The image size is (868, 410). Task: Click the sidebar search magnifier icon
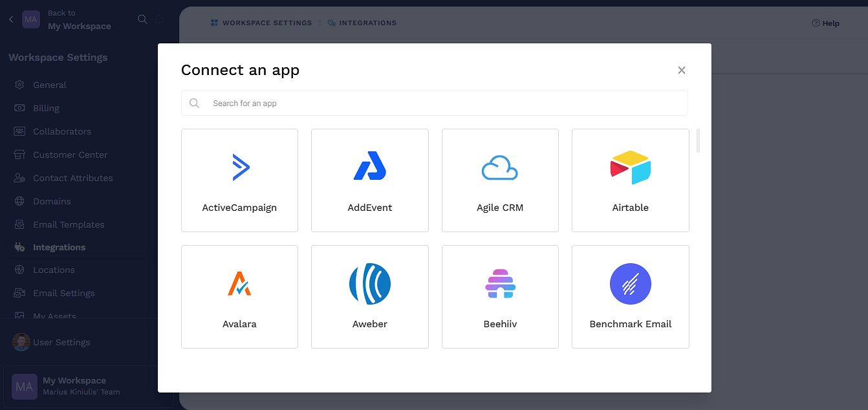(x=142, y=19)
